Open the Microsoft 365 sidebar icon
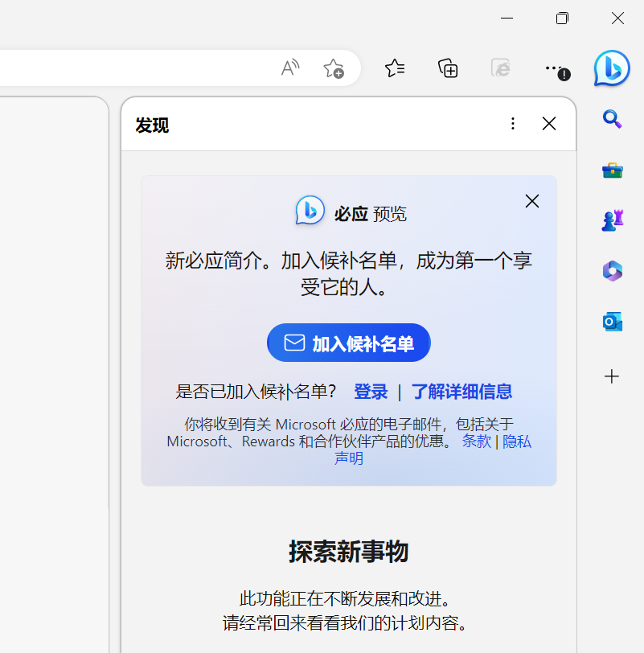 pos(613,271)
